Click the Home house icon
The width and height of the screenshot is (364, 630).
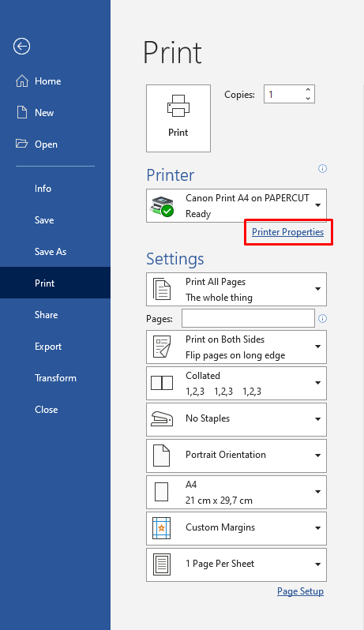point(22,81)
